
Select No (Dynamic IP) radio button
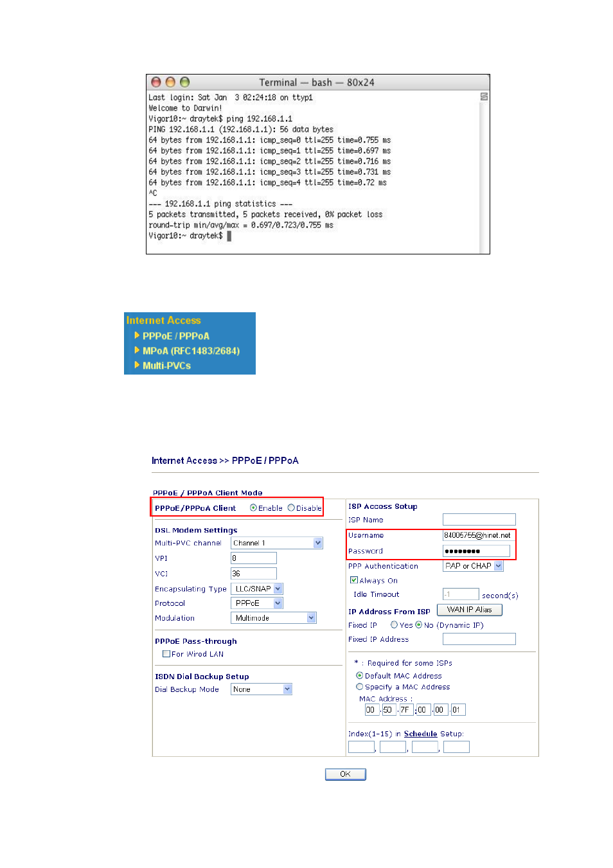(419, 624)
